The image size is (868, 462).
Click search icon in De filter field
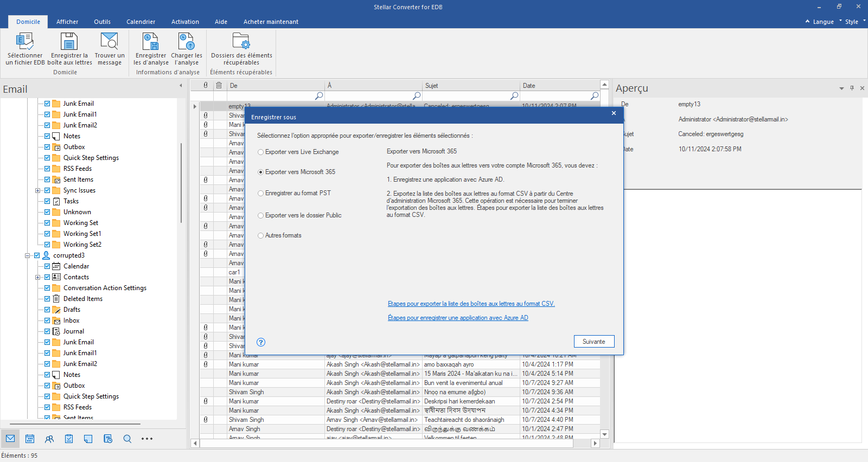pyautogui.click(x=319, y=96)
